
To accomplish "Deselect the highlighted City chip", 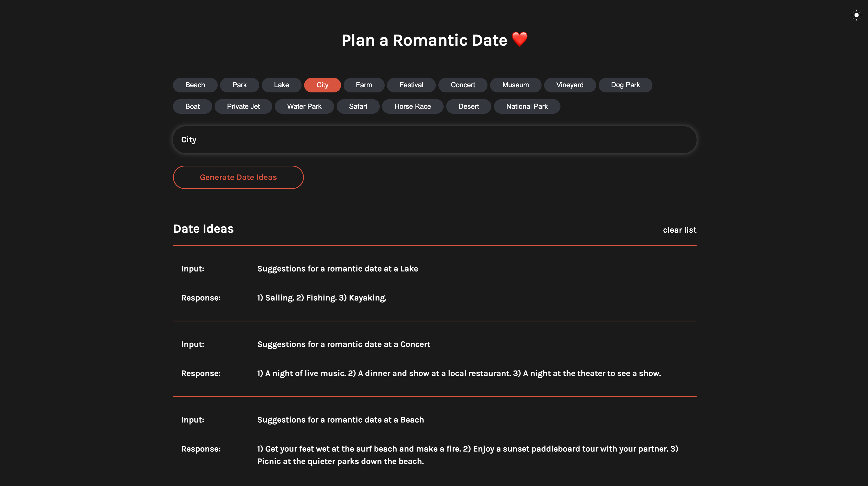I will coord(322,85).
